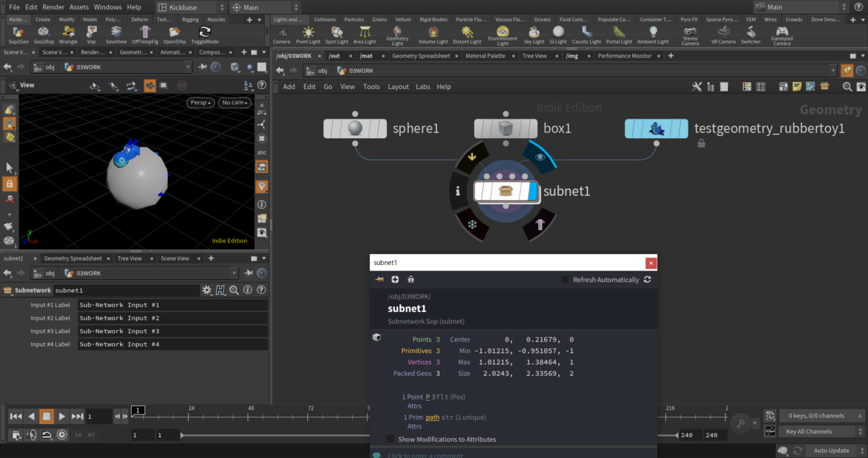Toggle the freeze snowflake flag on subnet1 ring
This screenshot has width=868, height=458.
(472, 225)
